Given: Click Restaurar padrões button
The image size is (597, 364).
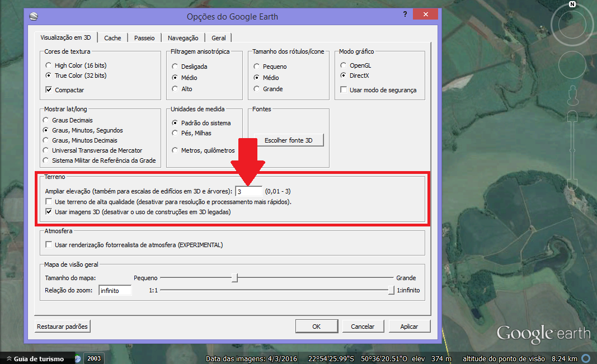Looking at the screenshot, I should tap(63, 327).
